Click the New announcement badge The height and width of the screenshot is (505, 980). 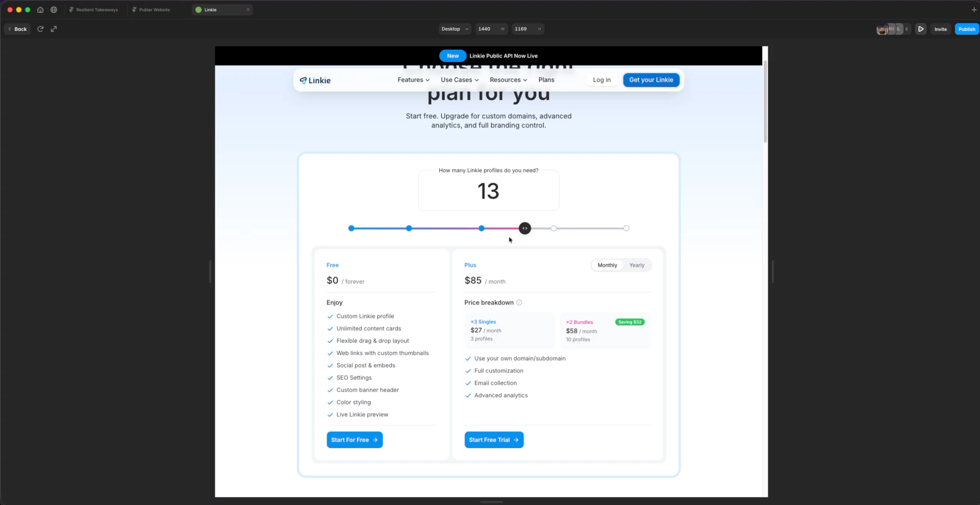[453, 56]
